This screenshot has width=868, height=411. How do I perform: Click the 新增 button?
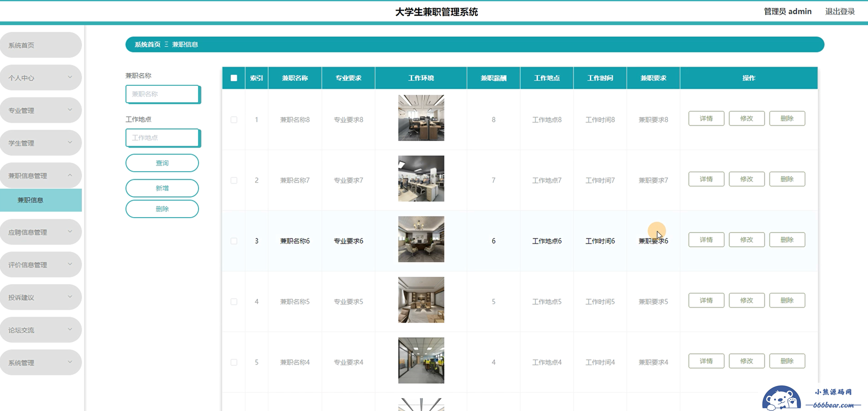(162, 188)
